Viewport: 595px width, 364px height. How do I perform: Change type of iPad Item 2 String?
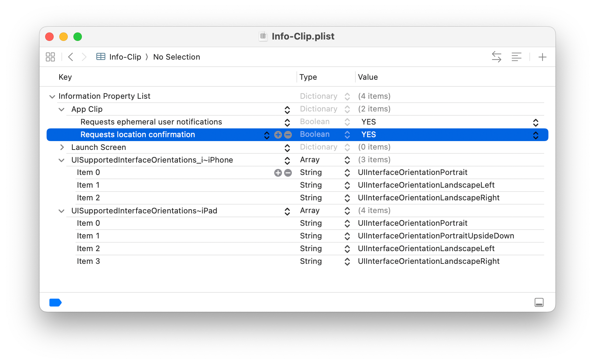pyautogui.click(x=347, y=249)
